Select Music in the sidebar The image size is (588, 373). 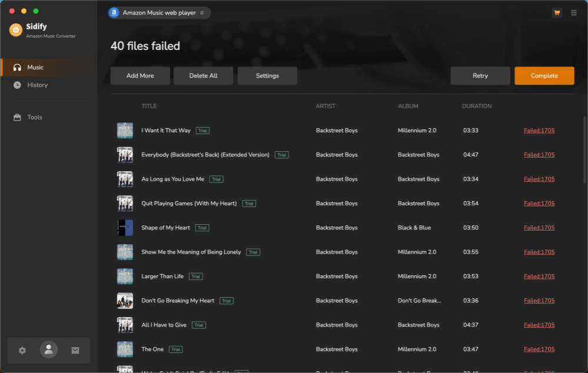click(x=49, y=67)
